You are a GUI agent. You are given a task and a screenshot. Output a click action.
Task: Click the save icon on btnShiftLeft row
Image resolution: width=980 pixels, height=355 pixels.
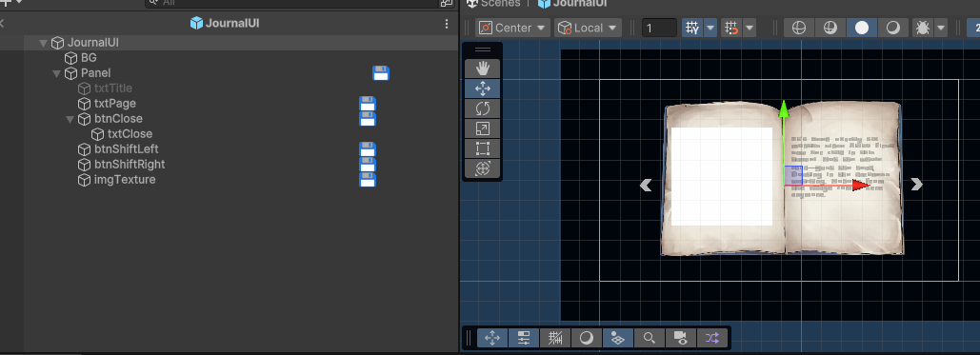[368, 148]
